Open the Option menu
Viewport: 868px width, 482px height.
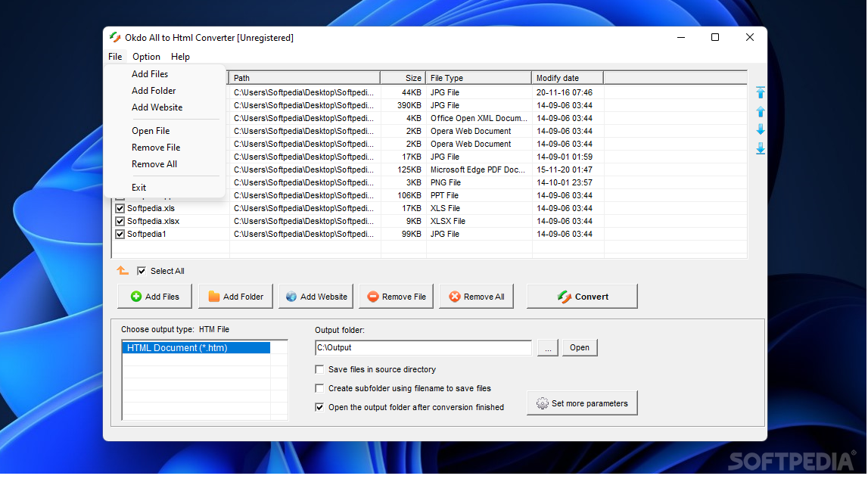click(146, 57)
